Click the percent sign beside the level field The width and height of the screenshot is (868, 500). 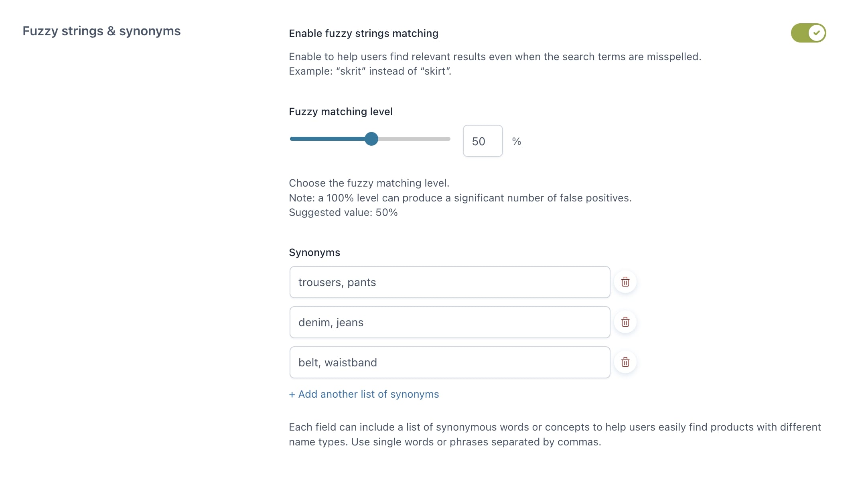(516, 141)
